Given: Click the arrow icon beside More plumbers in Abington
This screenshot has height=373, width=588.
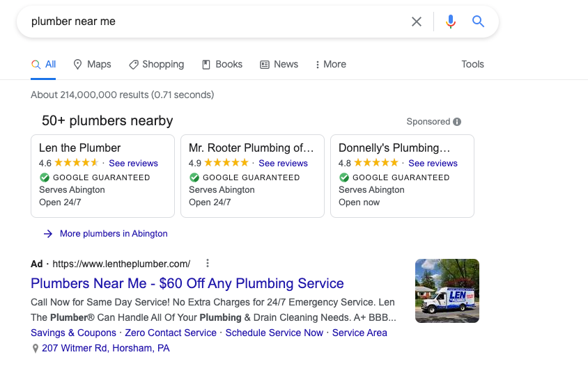Looking at the screenshot, I should pos(48,234).
